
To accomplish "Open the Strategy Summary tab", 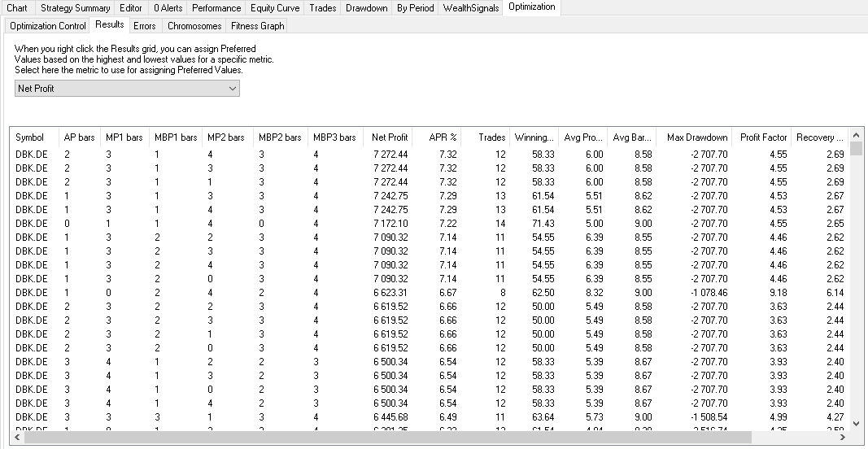I will tap(75, 8).
